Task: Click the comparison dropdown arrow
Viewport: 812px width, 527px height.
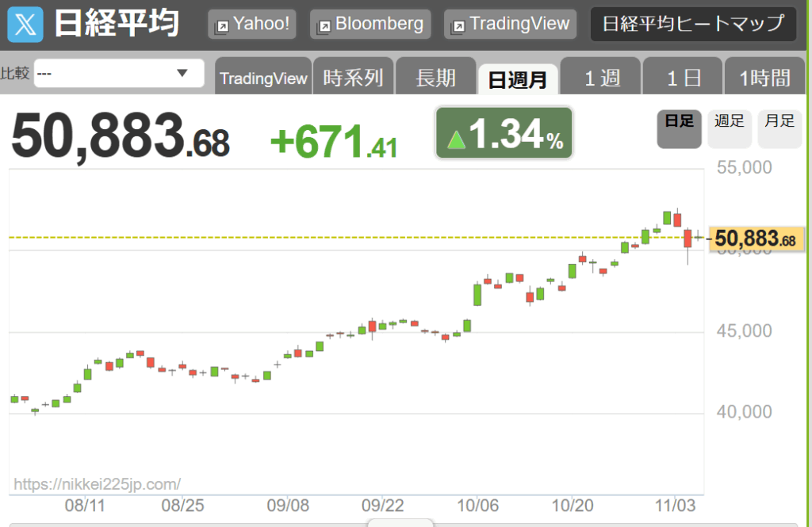Action: pos(182,73)
